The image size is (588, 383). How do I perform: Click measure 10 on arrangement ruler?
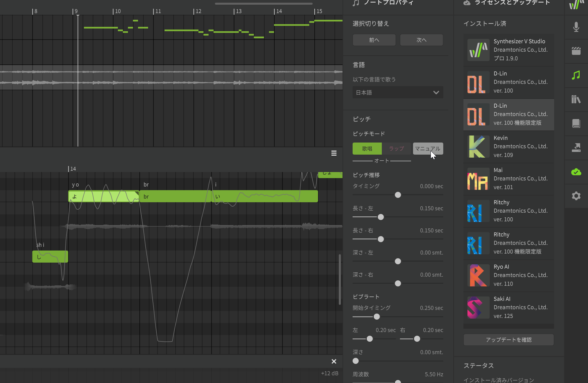click(117, 11)
